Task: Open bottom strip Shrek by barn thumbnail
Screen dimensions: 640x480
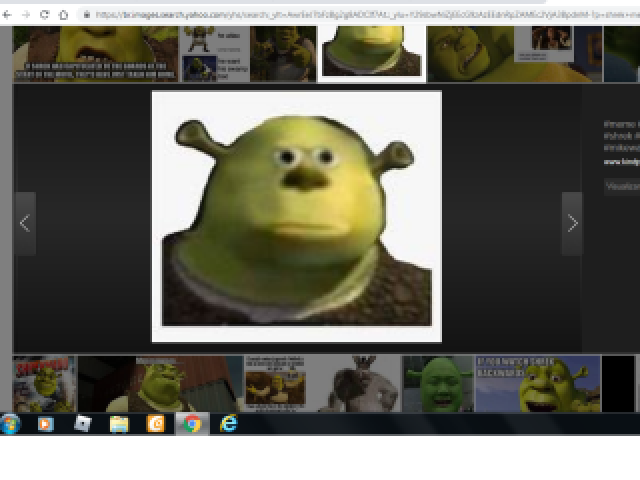Action: point(160,384)
